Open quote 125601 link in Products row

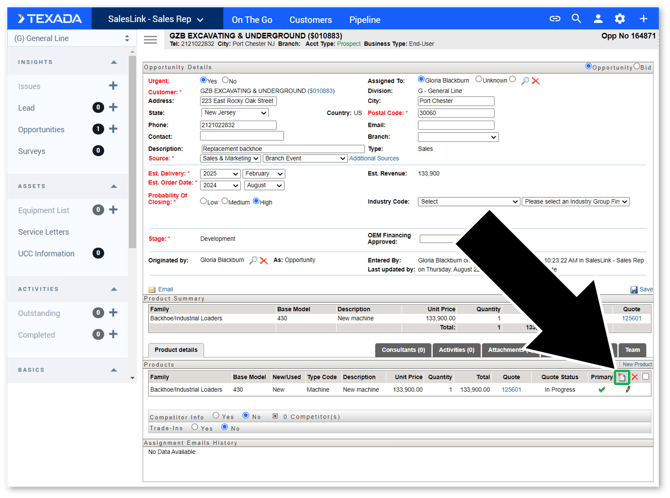coord(512,389)
